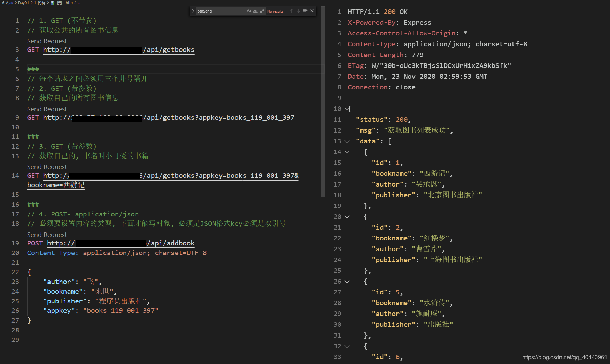Image resolution: width=610 pixels, height=364 pixels.
Task: Click the /api/getbooks URL on line 3
Action: pos(119,50)
